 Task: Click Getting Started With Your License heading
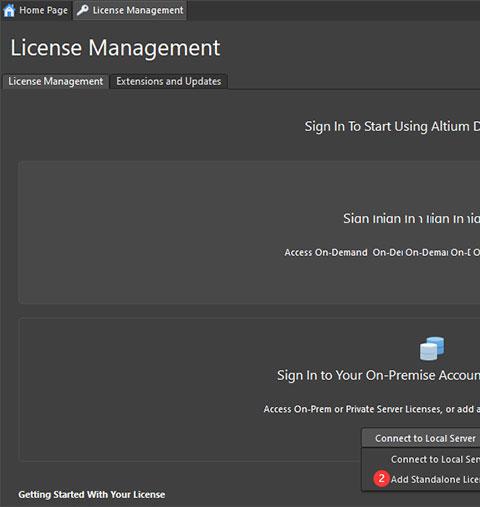coord(92,494)
